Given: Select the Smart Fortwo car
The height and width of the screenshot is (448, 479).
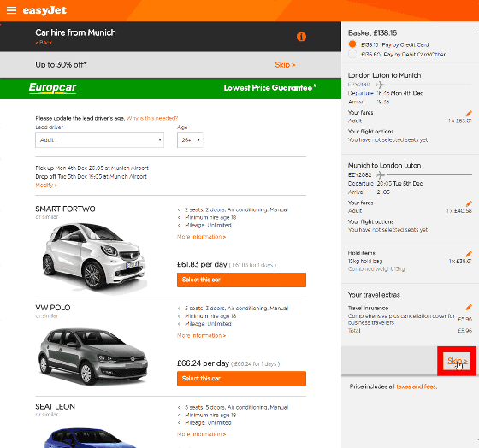Looking at the screenshot, I should pyautogui.click(x=241, y=280).
